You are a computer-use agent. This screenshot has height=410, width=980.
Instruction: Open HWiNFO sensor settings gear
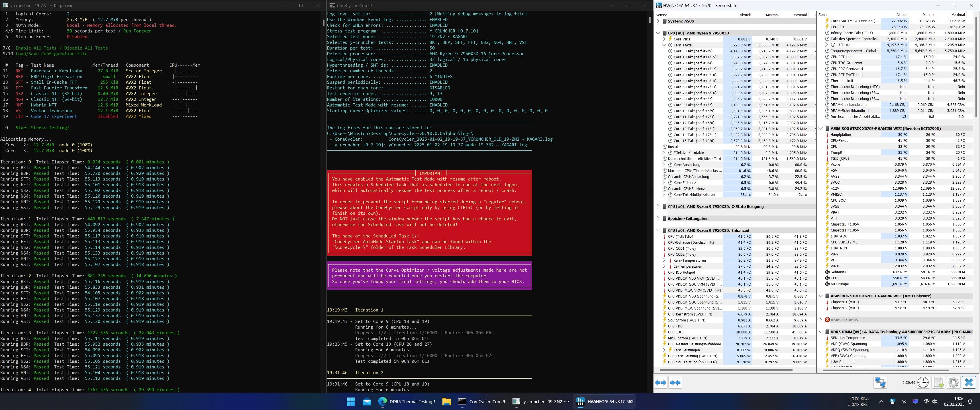pyautogui.click(x=954, y=383)
